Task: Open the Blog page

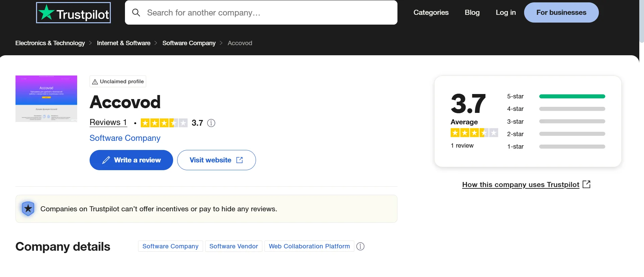Action: [472, 12]
